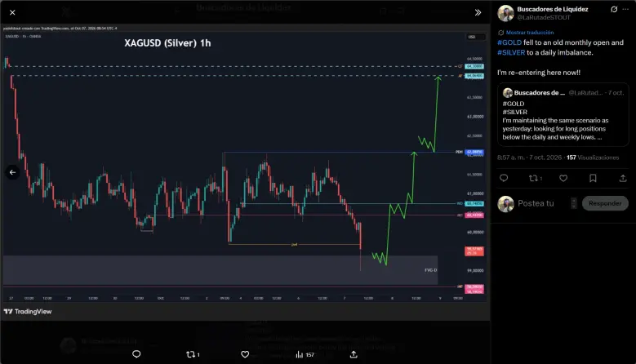
Task: Click 'Mostrar traducción' link
Action: 530,33
